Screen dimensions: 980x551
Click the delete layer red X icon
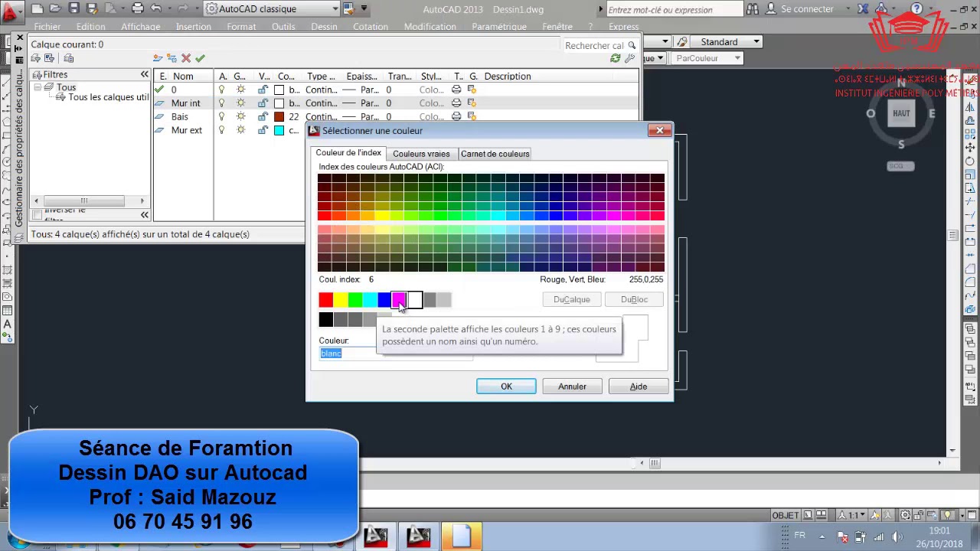(x=186, y=58)
